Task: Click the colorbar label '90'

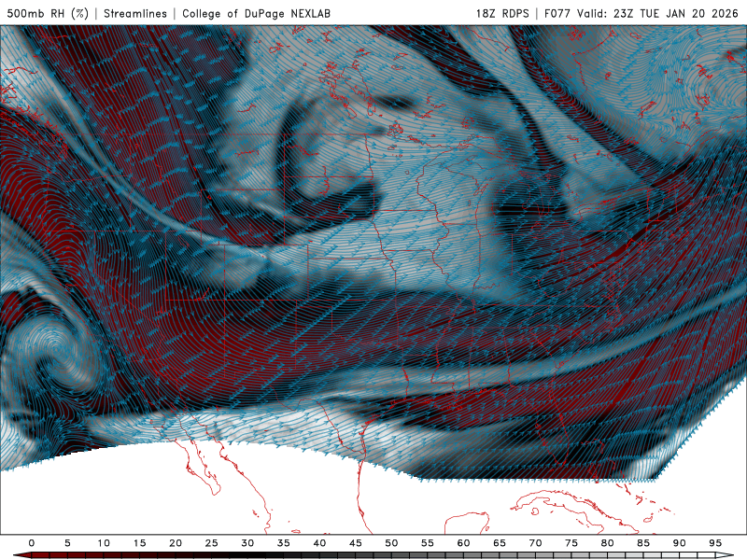Action: (679, 543)
